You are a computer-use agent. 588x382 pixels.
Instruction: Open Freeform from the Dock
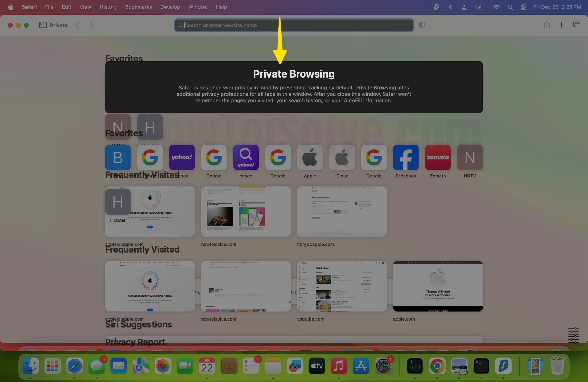295,366
